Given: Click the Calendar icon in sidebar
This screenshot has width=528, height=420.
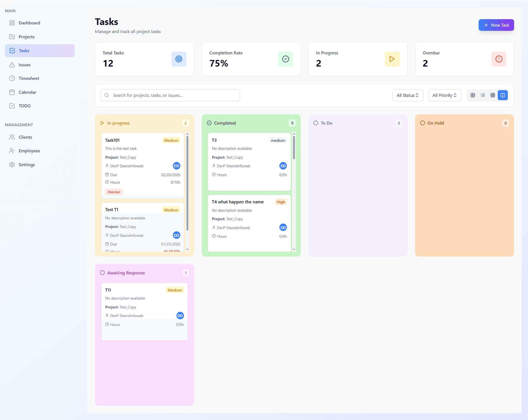Looking at the screenshot, I should (12, 92).
